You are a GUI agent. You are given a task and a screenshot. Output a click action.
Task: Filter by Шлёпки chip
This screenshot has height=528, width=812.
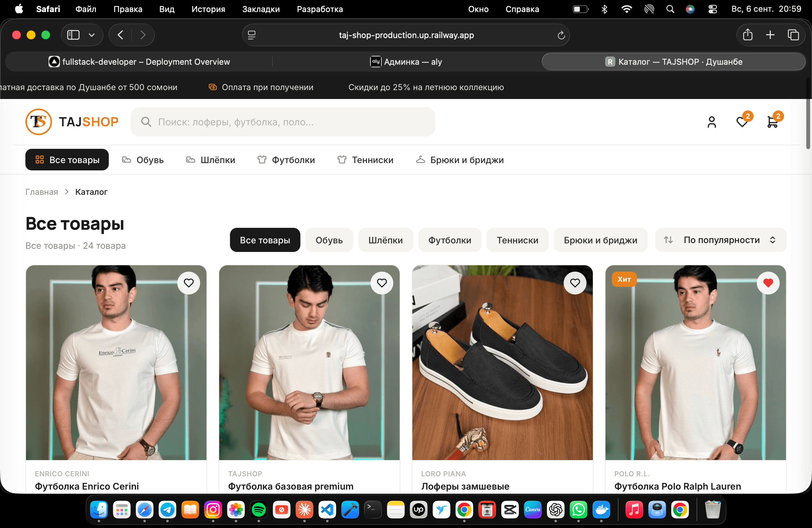pyautogui.click(x=385, y=240)
